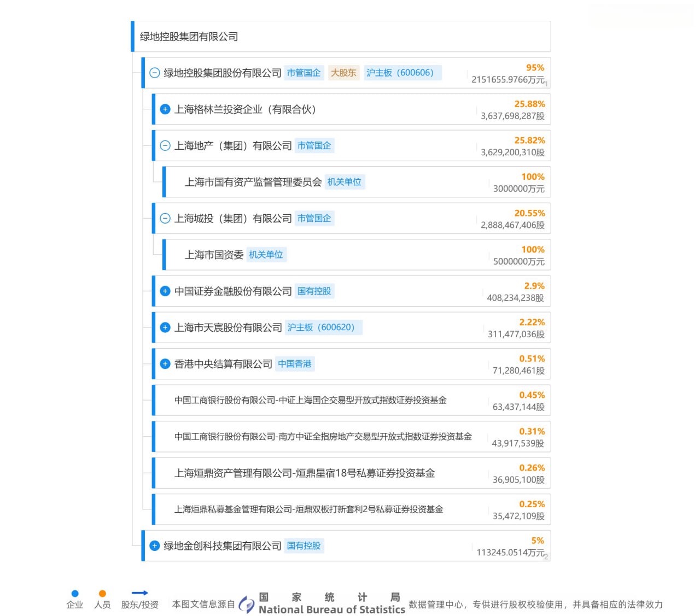Click amount 2151655.9766万元
This screenshot has height=616, width=700.
(508, 80)
